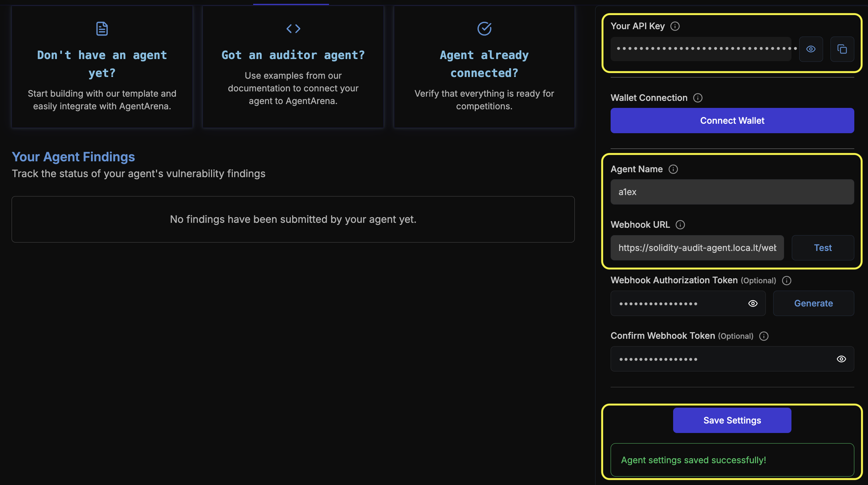
Task: Click the Agent Name input field
Action: pos(732,192)
